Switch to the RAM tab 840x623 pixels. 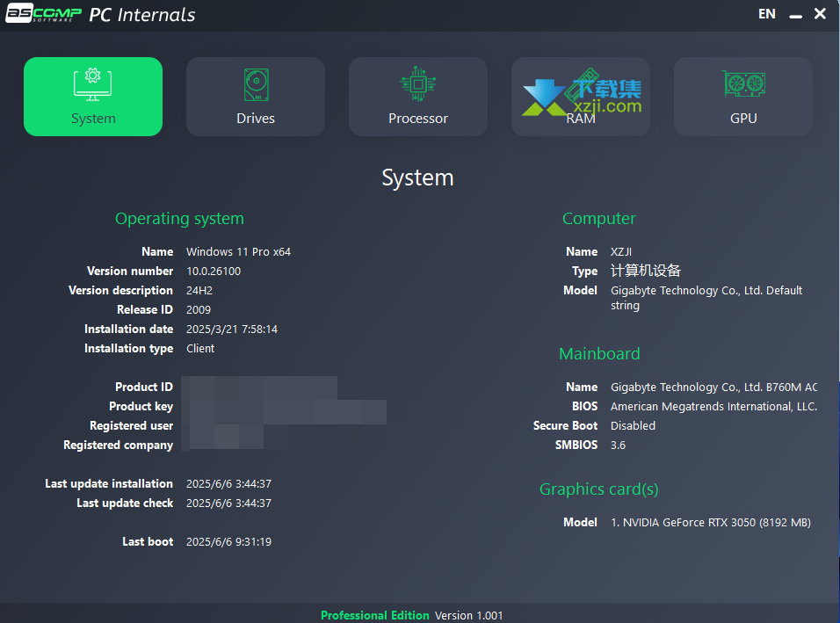coord(581,97)
